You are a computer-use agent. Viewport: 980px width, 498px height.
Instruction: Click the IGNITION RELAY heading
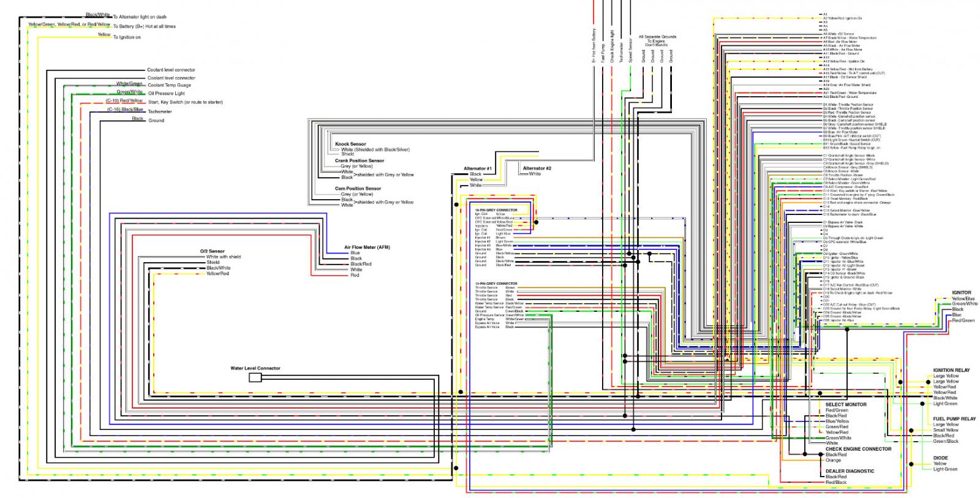[x=951, y=370]
